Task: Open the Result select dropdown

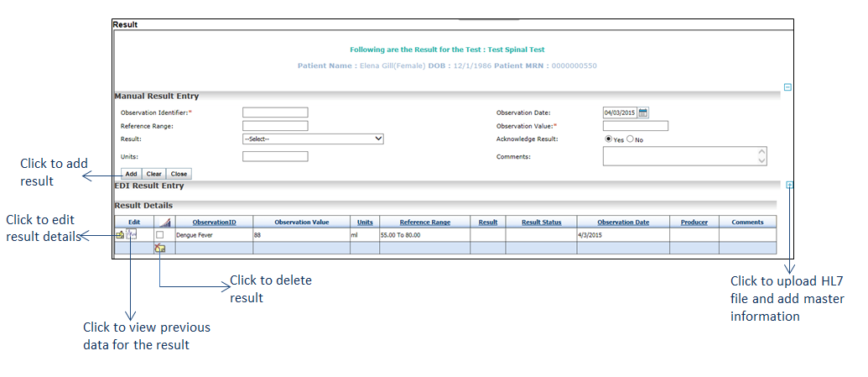Action: [313, 139]
